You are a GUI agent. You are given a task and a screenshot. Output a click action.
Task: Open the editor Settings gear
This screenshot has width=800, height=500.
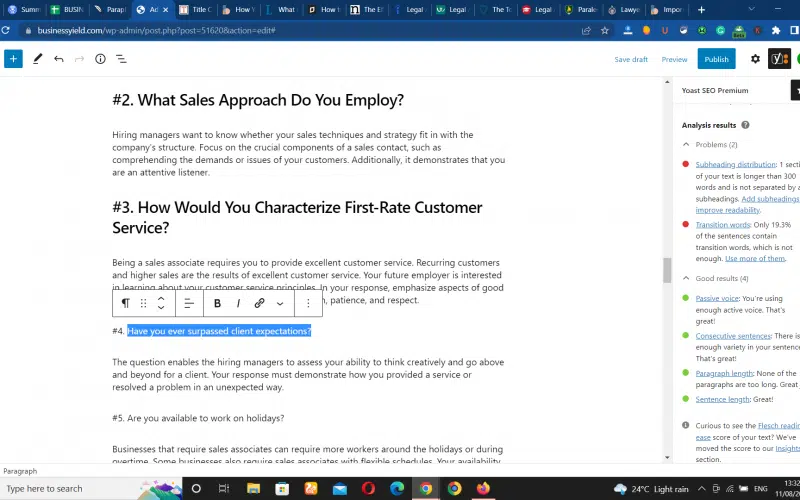(755, 59)
